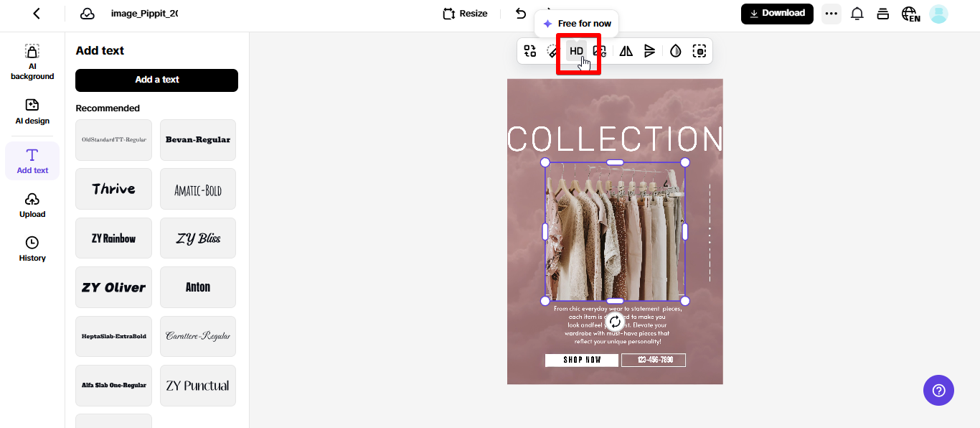Click the project name image_Pippit field
The height and width of the screenshot is (428, 980).
[x=144, y=14]
